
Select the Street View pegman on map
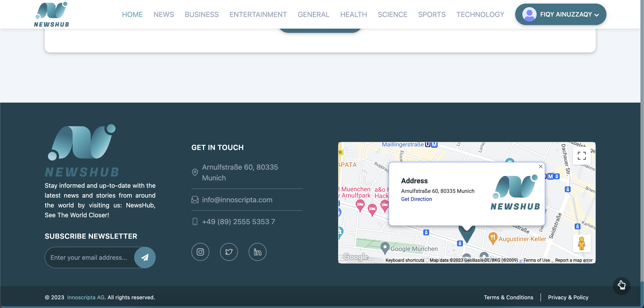[x=581, y=244]
